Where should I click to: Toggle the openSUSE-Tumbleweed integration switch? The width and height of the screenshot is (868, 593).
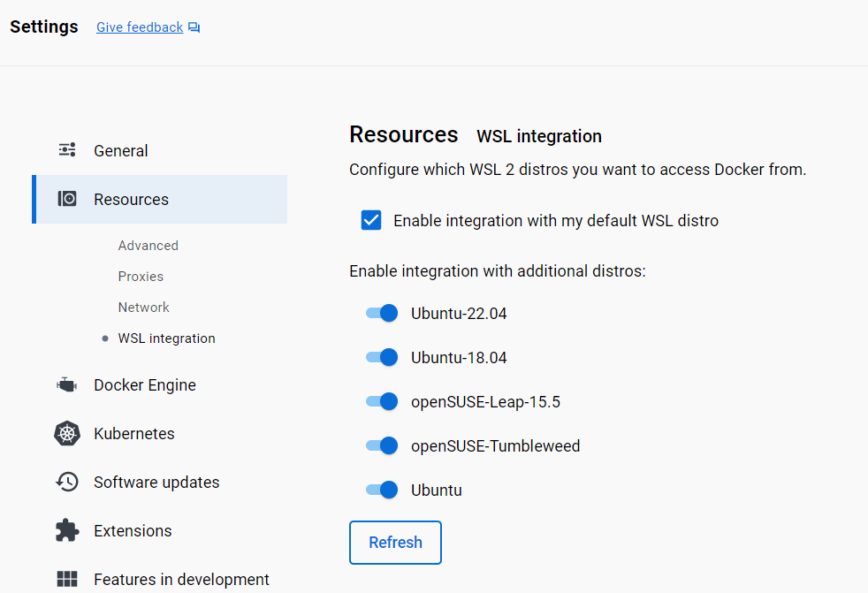click(382, 445)
